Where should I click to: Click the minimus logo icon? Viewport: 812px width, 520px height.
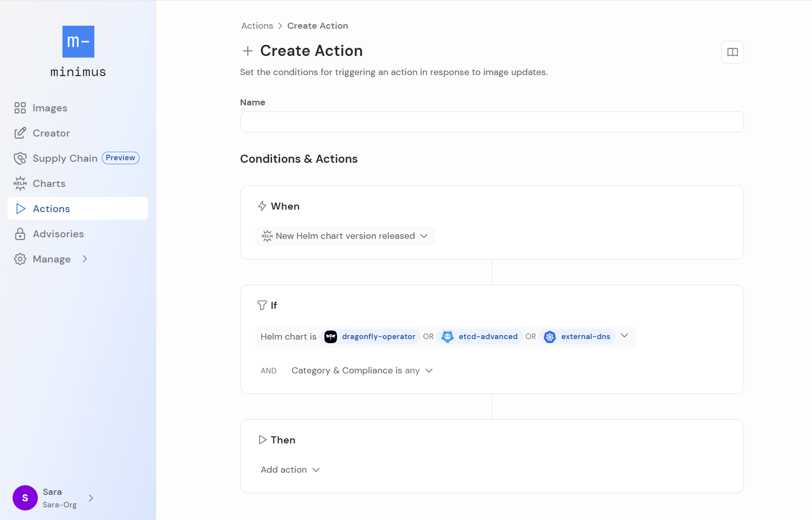pos(78,41)
